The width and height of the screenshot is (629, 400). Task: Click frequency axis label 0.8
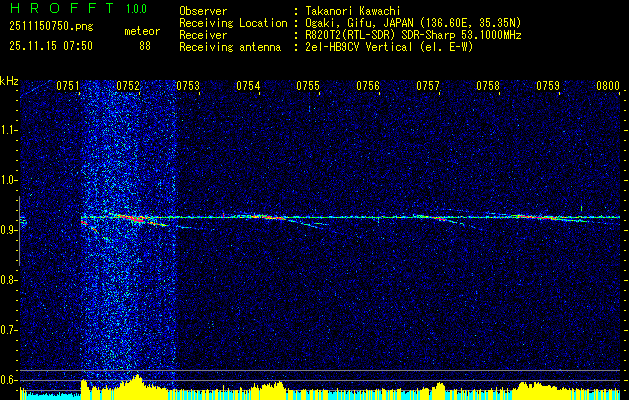click(x=9, y=280)
